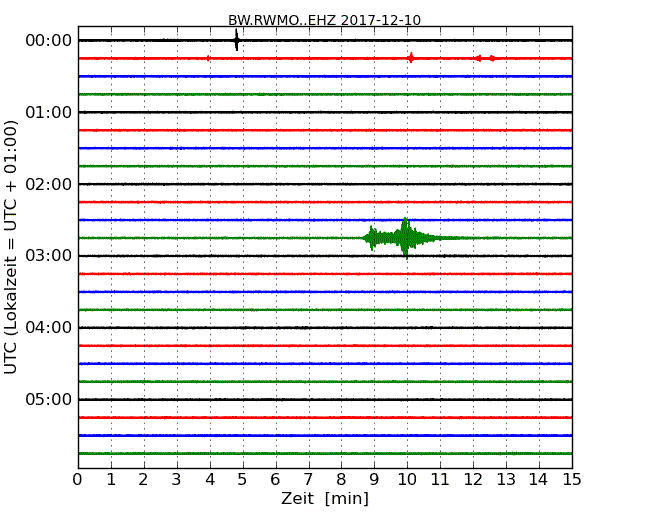The width and height of the screenshot is (650, 520).
Task: Click x-axis tick label 14
Action: click(x=538, y=480)
